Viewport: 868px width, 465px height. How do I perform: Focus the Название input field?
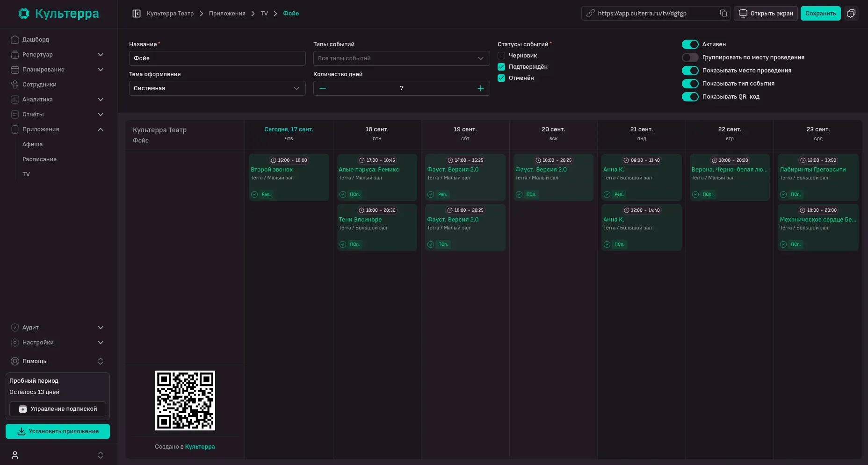pos(217,58)
